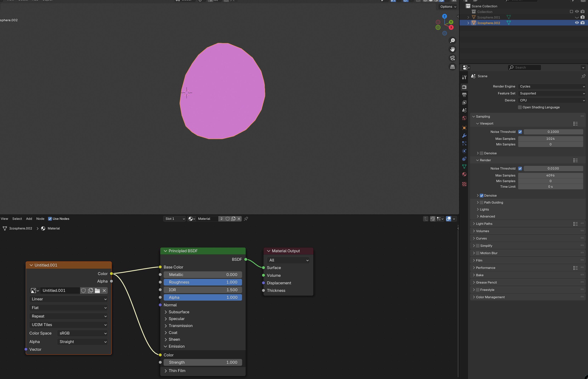Screen dimensions: 588x379
Task: Open the World properties tab
Action: click(x=464, y=118)
